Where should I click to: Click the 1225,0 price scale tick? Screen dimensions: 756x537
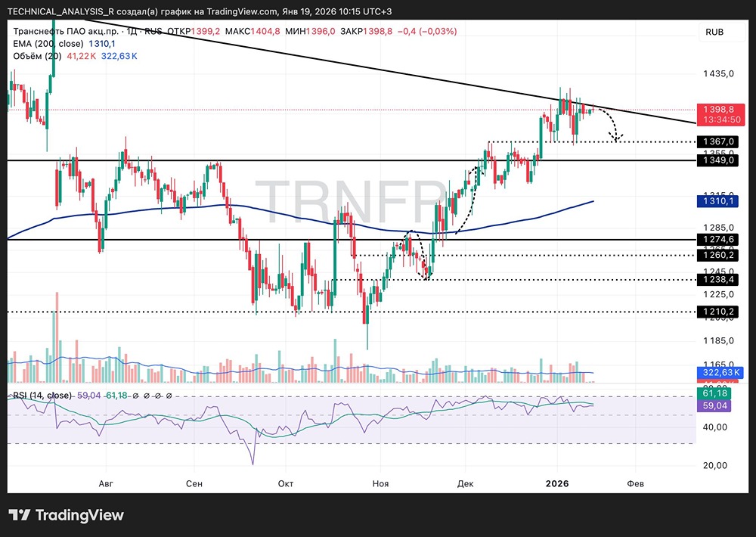(x=718, y=294)
